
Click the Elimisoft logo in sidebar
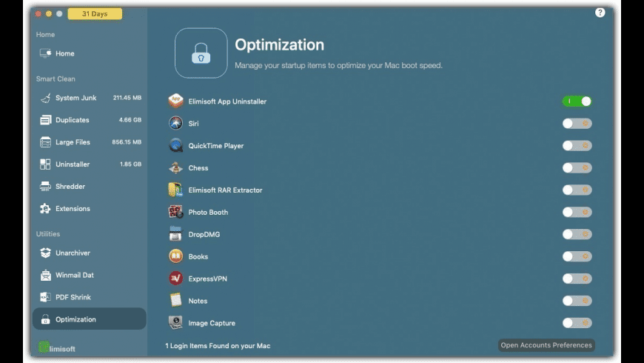(57, 347)
